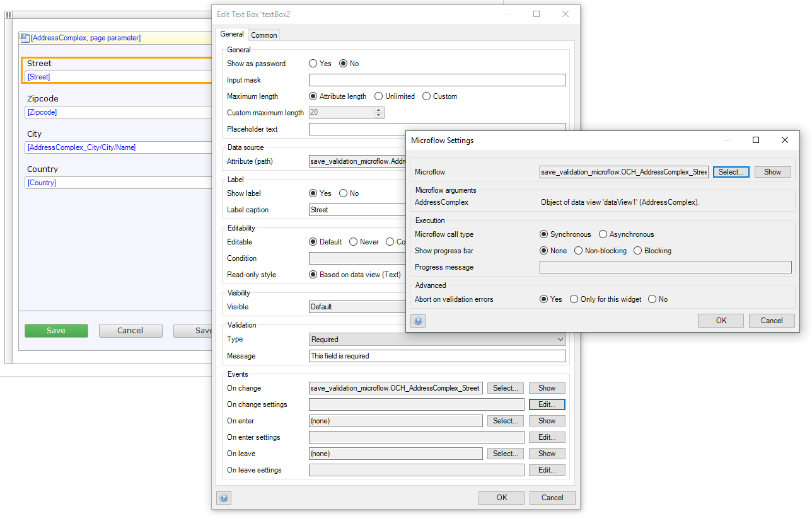Image resolution: width=812 pixels, height=521 pixels.
Task: Click the Input mask text field
Action: click(x=437, y=80)
